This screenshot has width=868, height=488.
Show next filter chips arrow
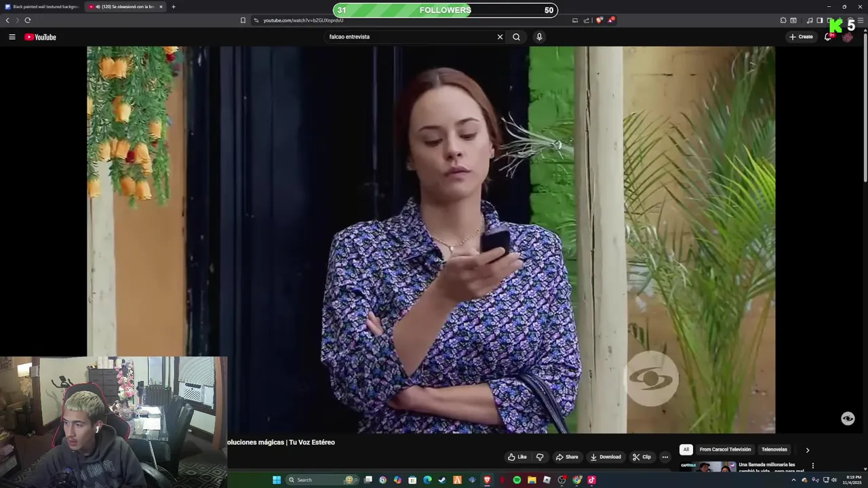click(x=807, y=450)
